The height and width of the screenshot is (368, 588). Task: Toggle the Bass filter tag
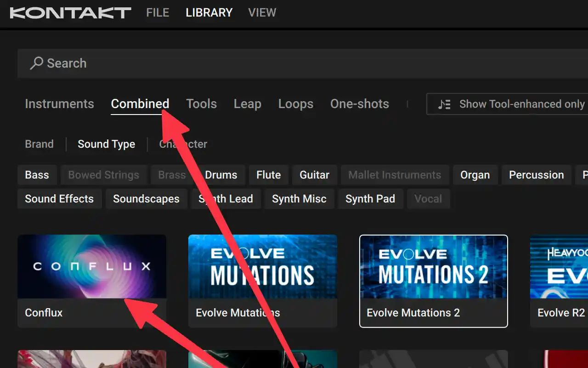[x=37, y=175]
